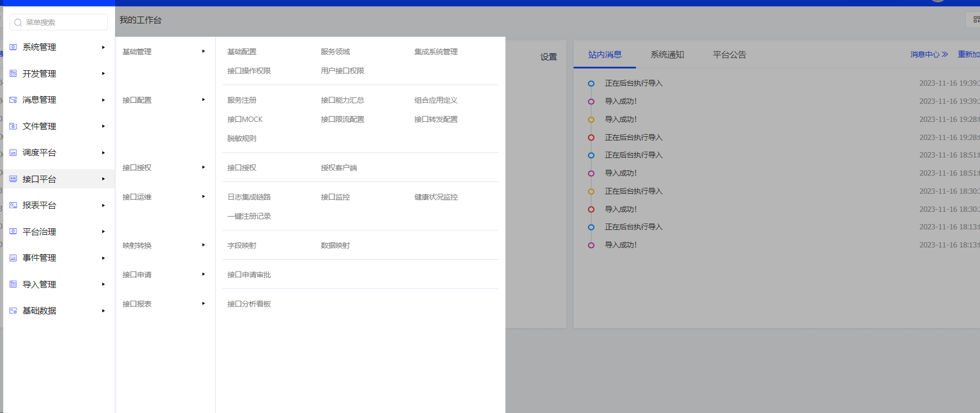Expand the 接口配置 submenu arrow

pyautogui.click(x=203, y=100)
